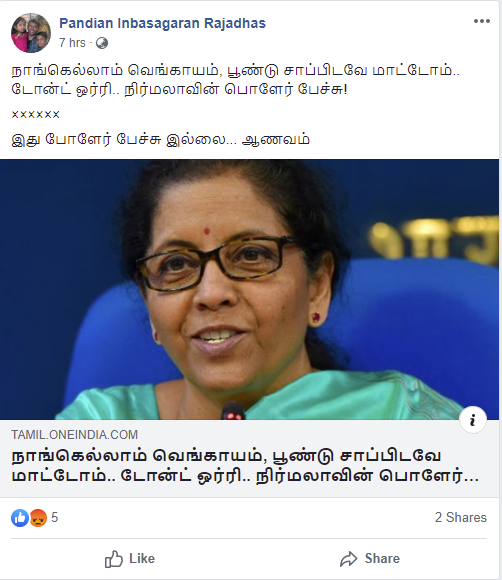Click the profile picture thumbnail
The height and width of the screenshot is (580, 502).
point(31,33)
